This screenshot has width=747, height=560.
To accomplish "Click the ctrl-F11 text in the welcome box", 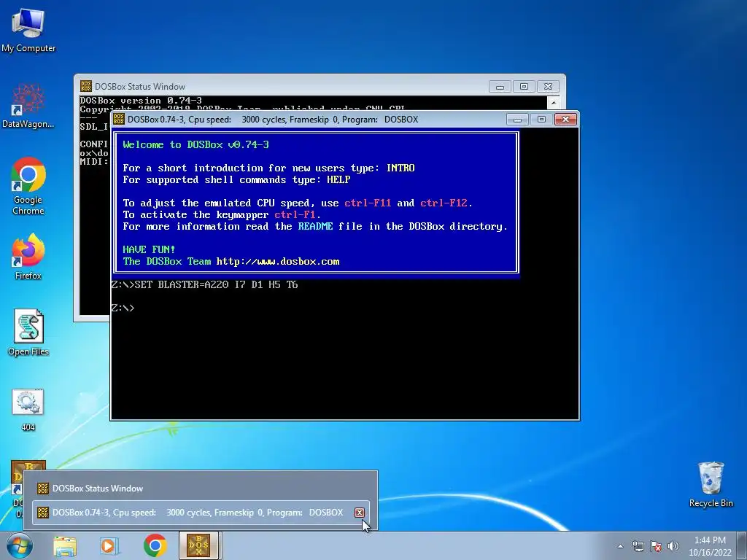I will (368, 203).
